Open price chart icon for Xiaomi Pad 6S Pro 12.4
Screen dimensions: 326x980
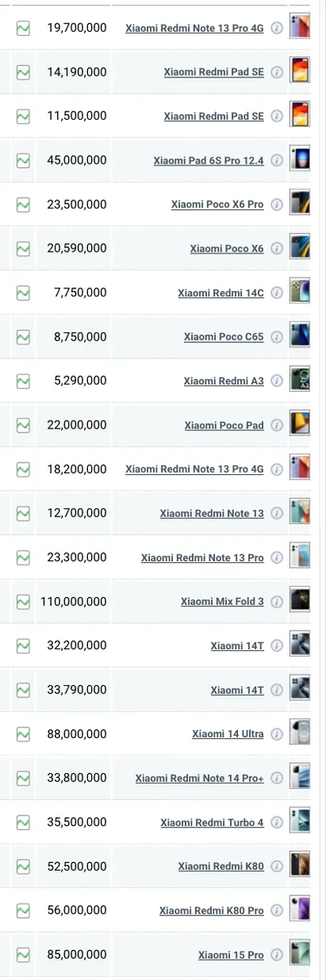pyautogui.click(x=23, y=160)
